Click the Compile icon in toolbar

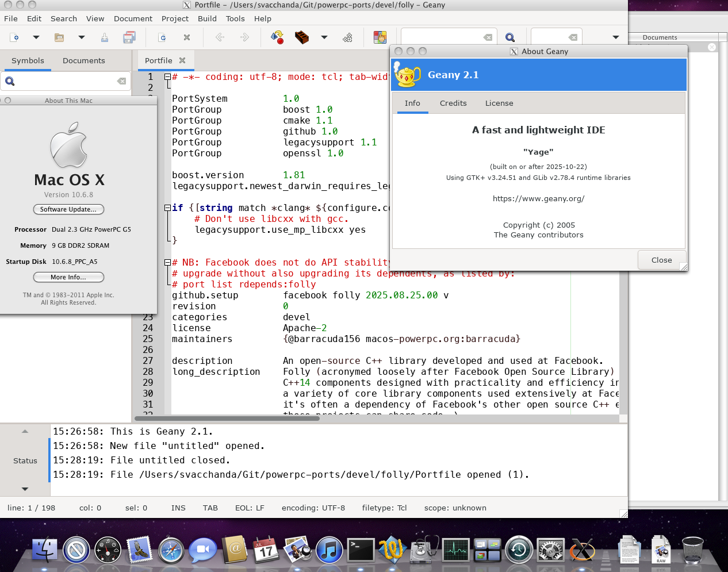(x=277, y=37)
